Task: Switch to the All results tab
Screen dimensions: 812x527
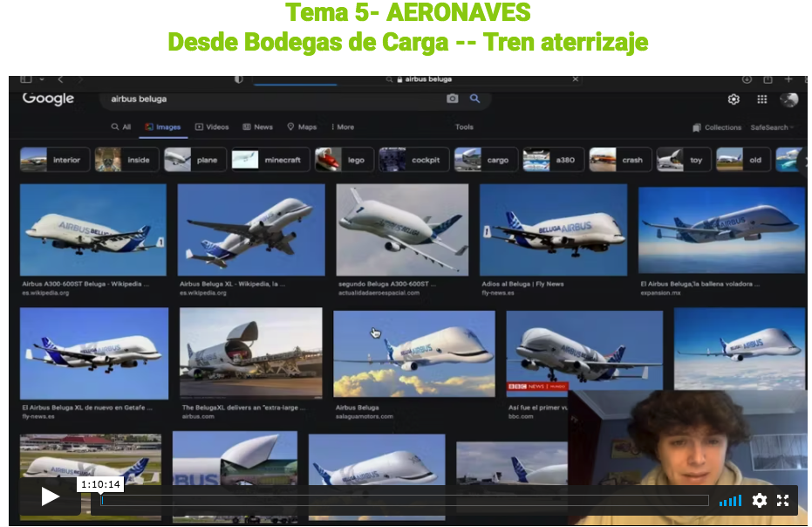Action: pos(121,127)
